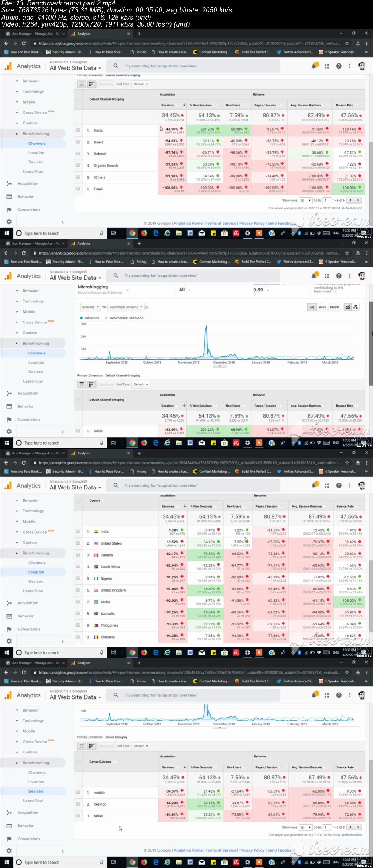Click Go to field beside 1-6 of 6
This screenshot has height=868, width=373.
coord(327,200)
